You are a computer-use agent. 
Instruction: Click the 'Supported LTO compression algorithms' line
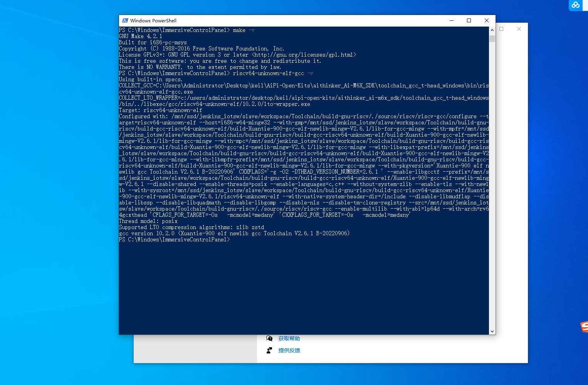192,227
